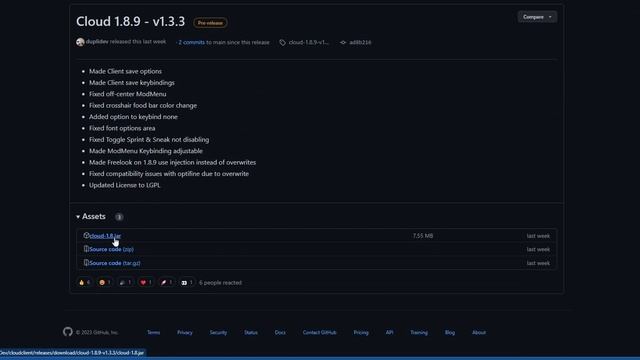
Task: Toggle the laugh reaction
Action: point(105,282)
